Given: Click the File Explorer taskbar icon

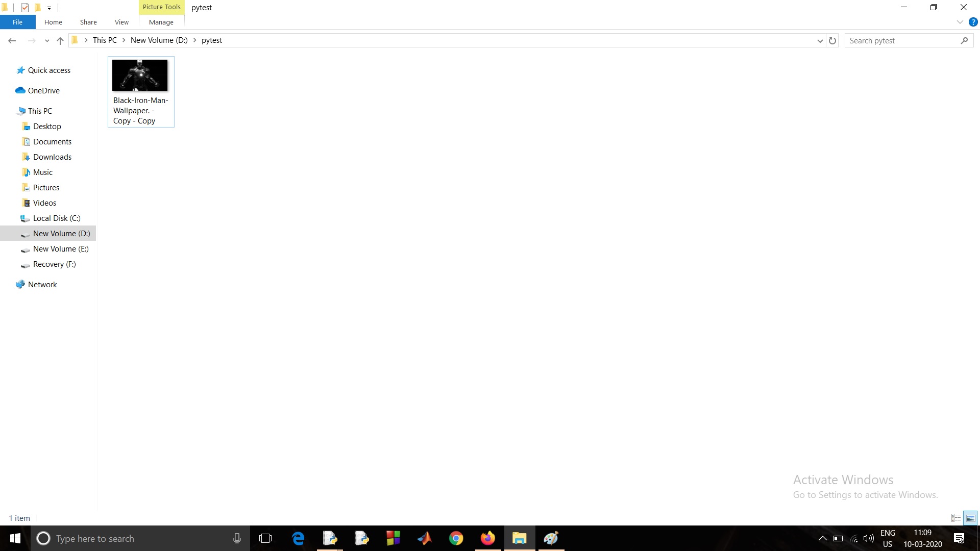Looking at the screenshot, I should (520, 538).
